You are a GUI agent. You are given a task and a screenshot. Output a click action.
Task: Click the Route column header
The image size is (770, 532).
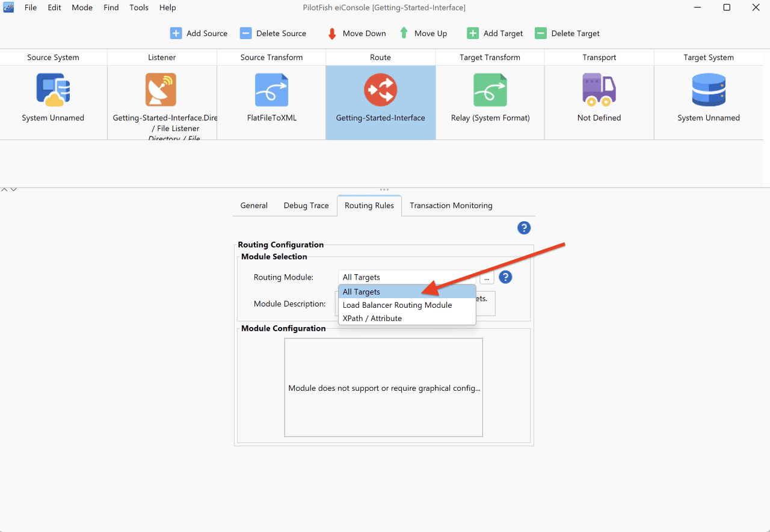click(380, 57)
